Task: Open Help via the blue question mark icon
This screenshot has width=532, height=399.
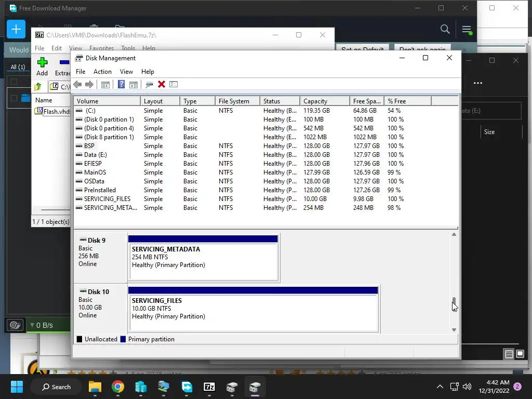Action: pyautogui.click(x=121, y=85)
